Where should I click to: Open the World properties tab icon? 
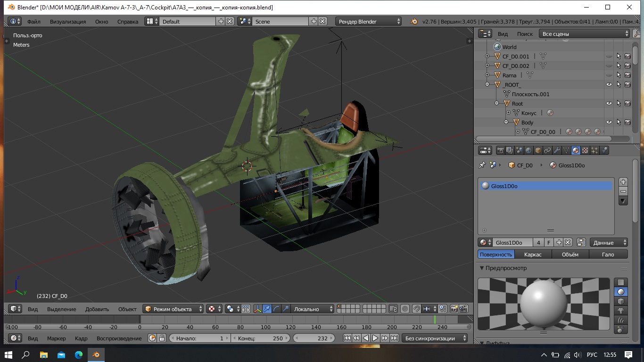pyautogui.click(x=528, y=151)
